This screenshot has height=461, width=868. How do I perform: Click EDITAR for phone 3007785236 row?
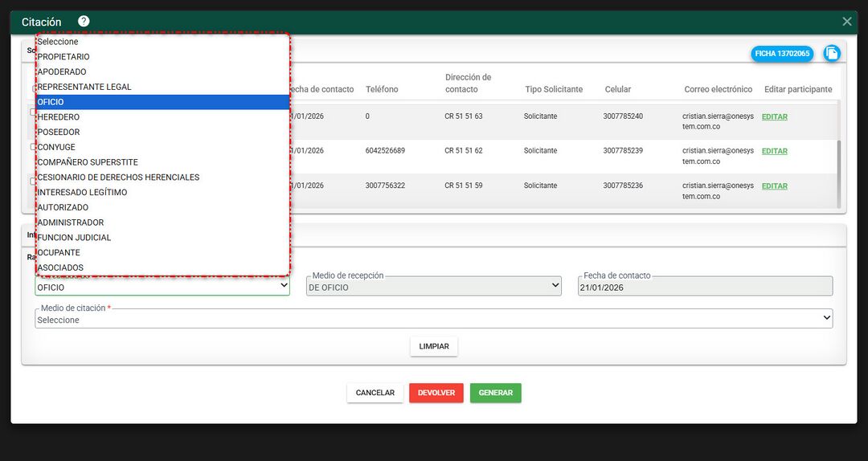coord(774,186)
